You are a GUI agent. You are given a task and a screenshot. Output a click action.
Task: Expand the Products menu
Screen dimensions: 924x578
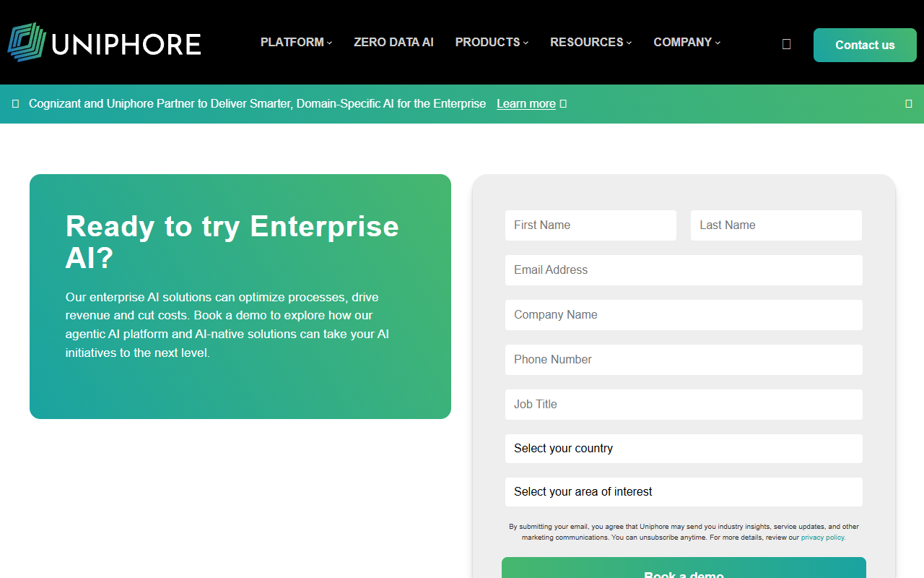point(492,42)
